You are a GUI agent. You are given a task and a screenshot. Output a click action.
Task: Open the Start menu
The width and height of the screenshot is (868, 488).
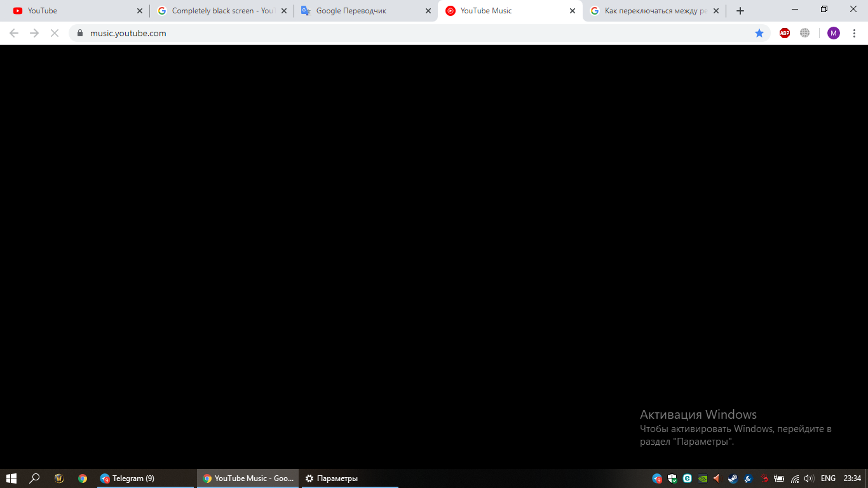point(12,478)
